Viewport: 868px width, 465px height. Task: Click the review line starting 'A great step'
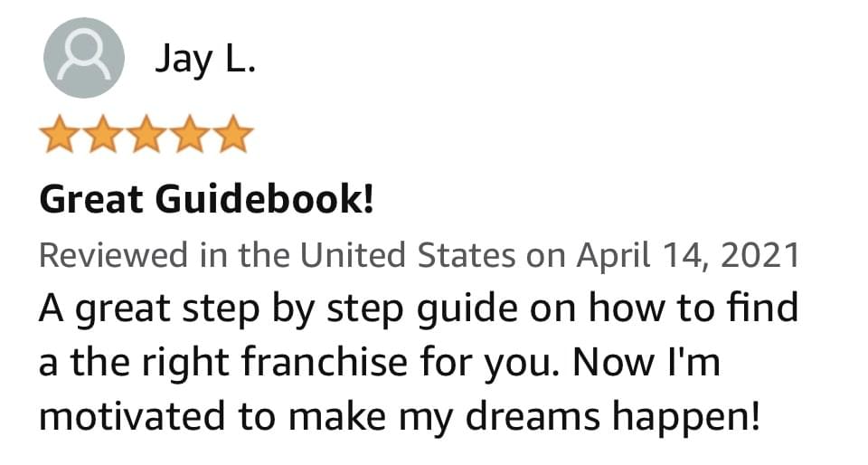click(419, 308)
